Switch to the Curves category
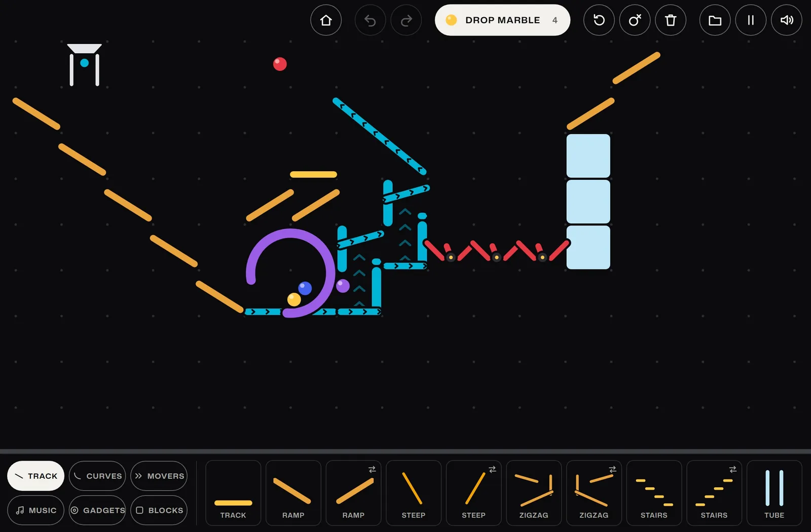 click(97, 476)
